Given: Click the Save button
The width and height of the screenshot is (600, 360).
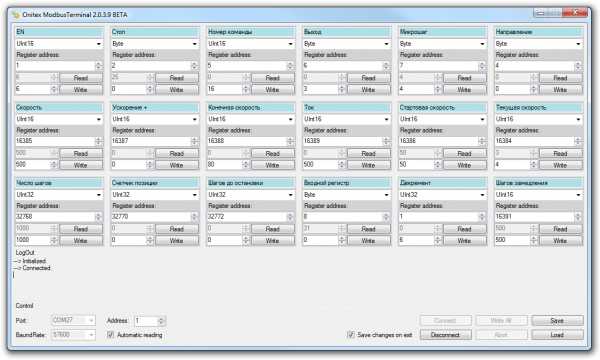Looking at the screenshot, I should tap(558, 320).
